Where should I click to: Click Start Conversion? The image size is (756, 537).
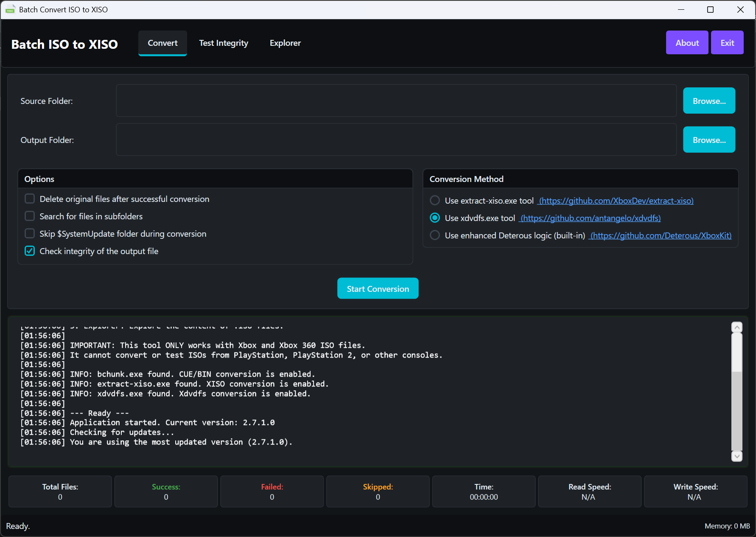(378, 288)
